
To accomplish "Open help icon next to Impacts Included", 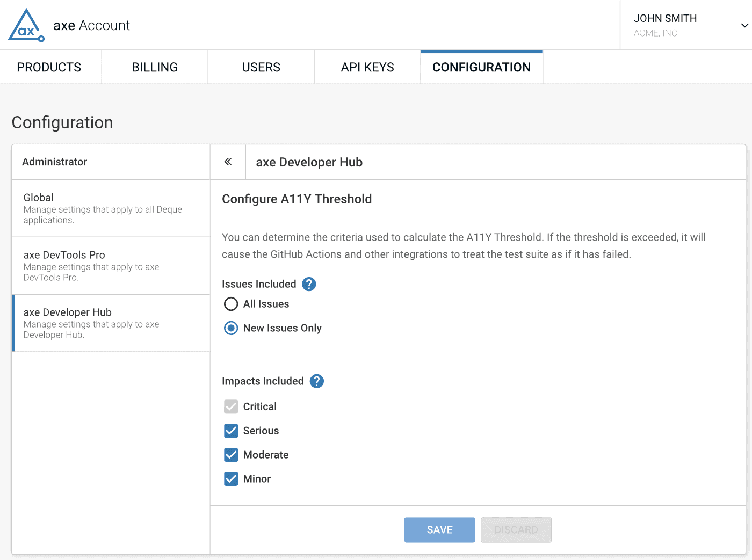I will click(317, 381).
